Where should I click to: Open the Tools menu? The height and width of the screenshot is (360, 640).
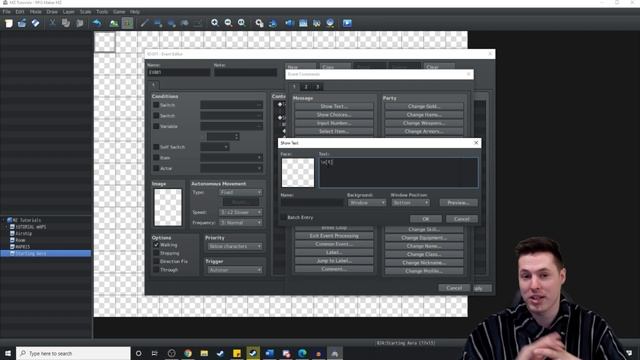102,12
